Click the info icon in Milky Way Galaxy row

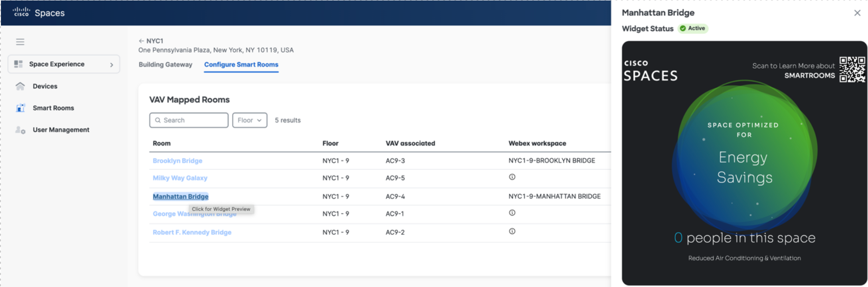[x=512, y=177]
